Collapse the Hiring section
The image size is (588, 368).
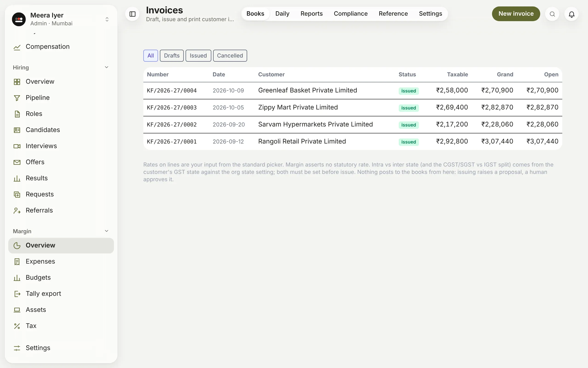click(106, 67)
